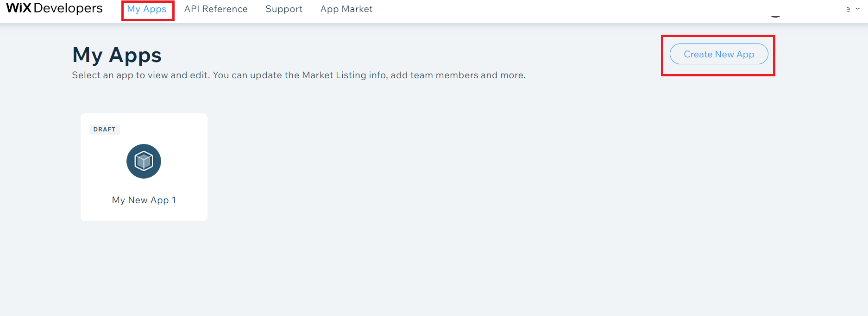Open the App Market link
Viewport: 868px width, 316px height.
[x=346, y=9]
